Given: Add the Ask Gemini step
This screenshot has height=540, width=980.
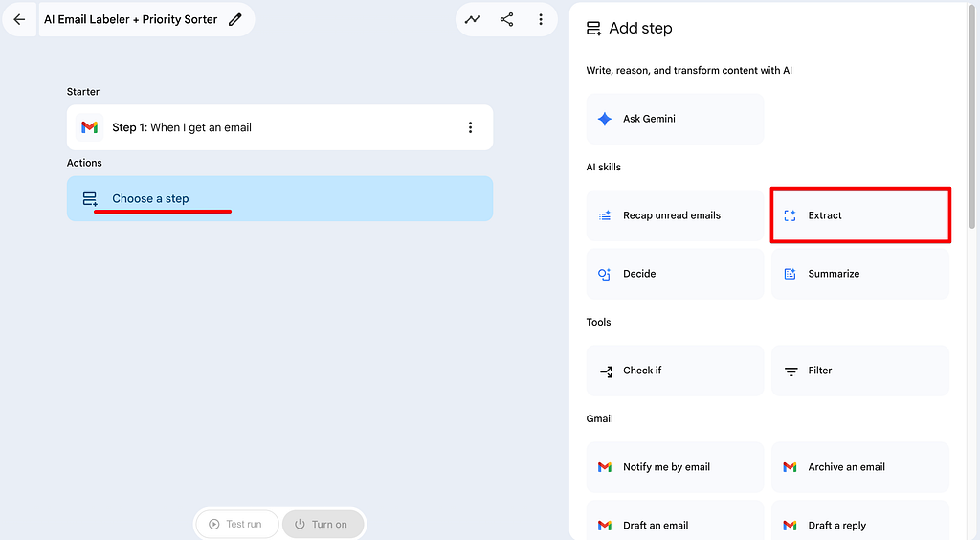Looking at the screenshot, I should 675,119.
